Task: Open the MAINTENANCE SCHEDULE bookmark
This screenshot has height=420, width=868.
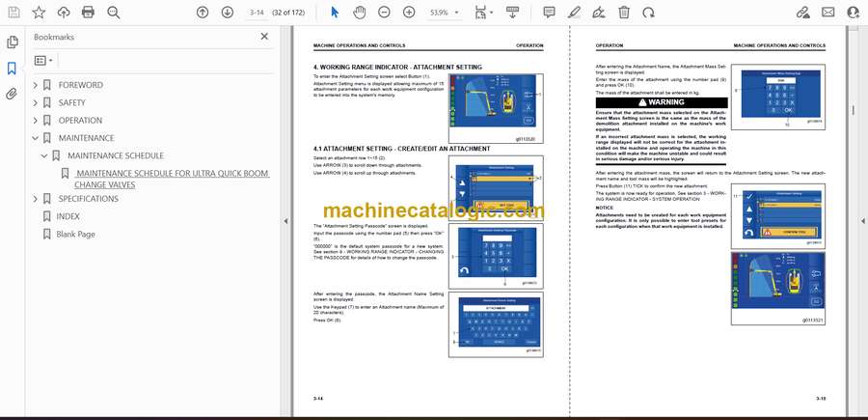Action: point(116,155)
